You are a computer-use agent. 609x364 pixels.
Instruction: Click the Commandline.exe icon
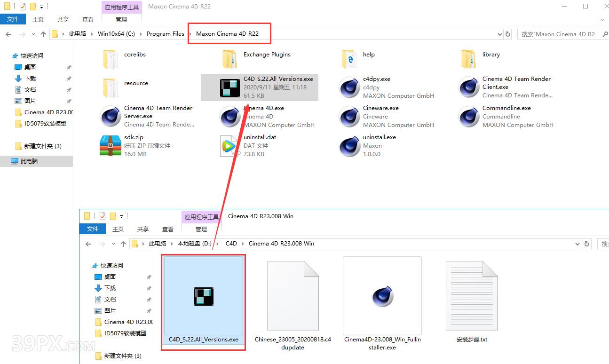tap(469, 116)
